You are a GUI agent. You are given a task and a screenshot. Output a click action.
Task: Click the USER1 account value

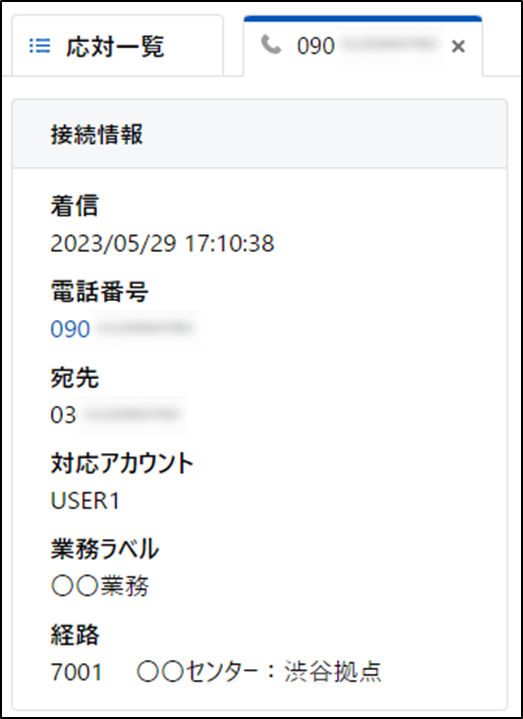click(85, 500)
